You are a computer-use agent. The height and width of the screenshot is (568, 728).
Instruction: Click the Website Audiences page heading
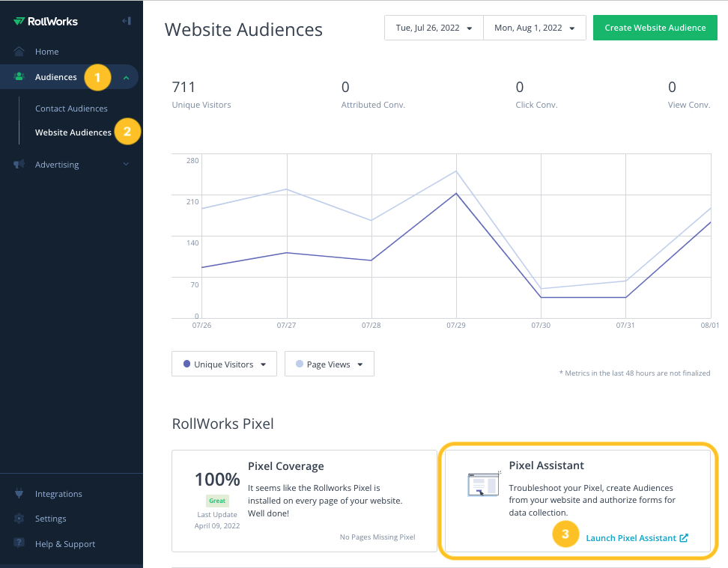coord(243,30)
